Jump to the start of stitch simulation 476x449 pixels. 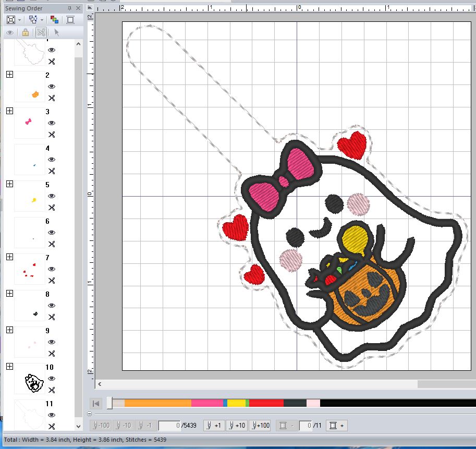[96, 404]
